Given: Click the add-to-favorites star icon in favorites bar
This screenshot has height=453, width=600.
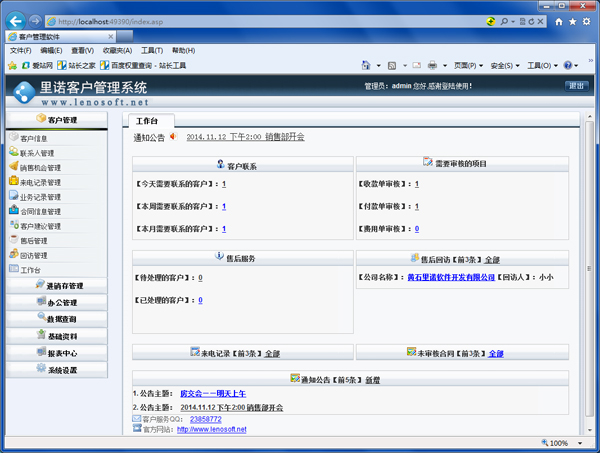Looking at the screenshot, I should pos(13,65).
